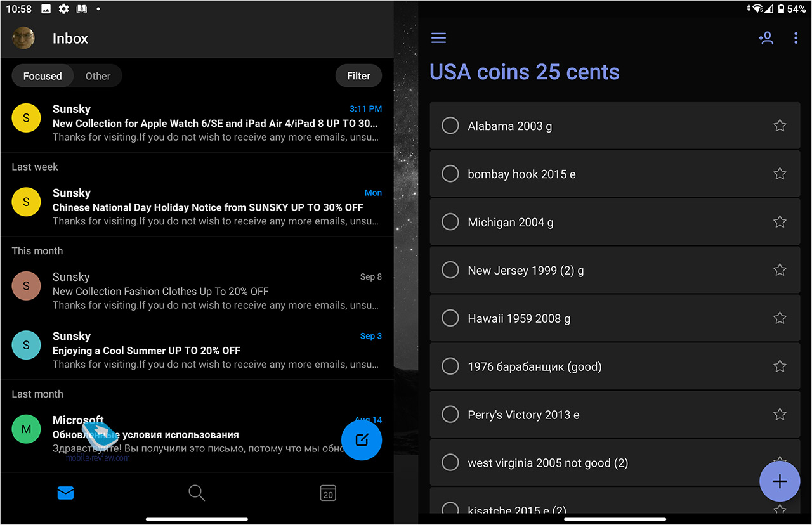The height and width of the screenshot is (525, 812).
Task: Tap the compose new email button
Action: tap(362, 440)
